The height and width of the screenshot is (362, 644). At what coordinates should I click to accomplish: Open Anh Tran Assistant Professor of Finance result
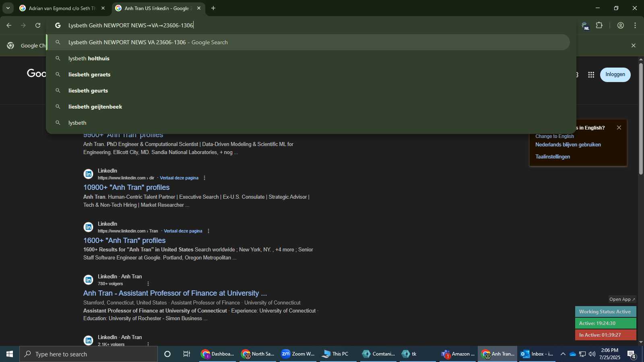coord(175,293)
